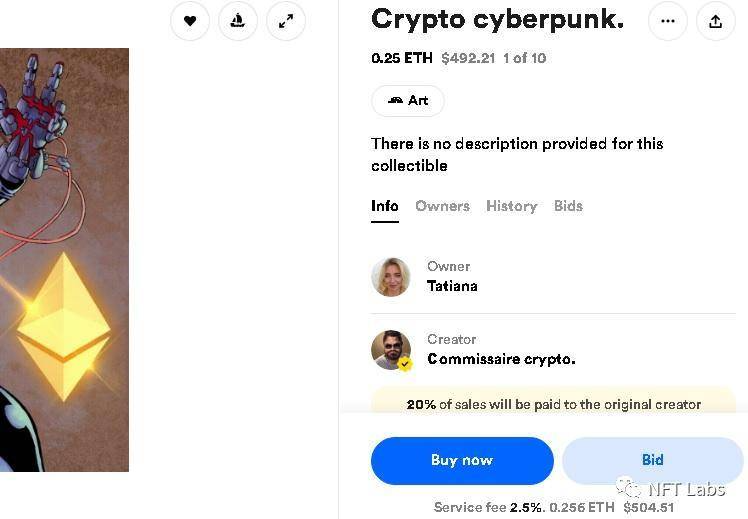Switch to the Owners tab

pos(442,206)
